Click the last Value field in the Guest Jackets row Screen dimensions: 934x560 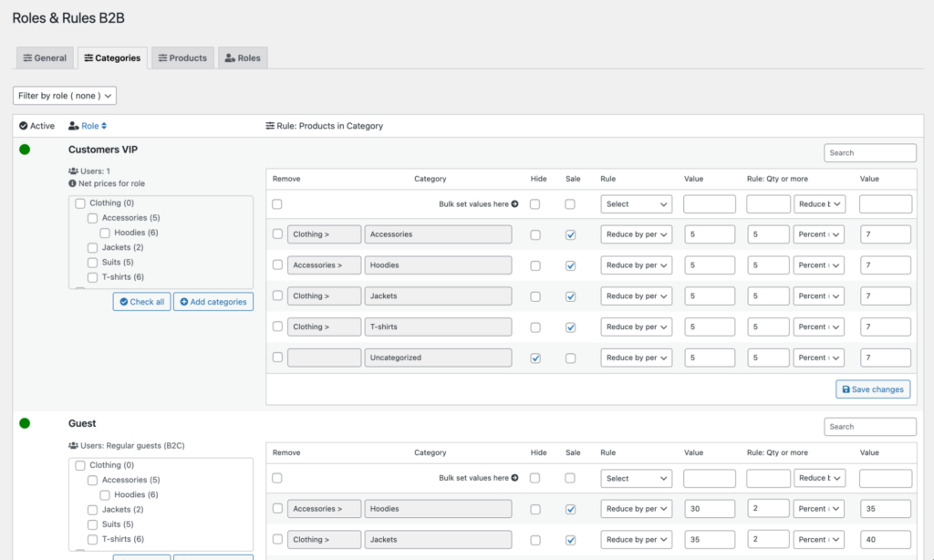(885, 540)
